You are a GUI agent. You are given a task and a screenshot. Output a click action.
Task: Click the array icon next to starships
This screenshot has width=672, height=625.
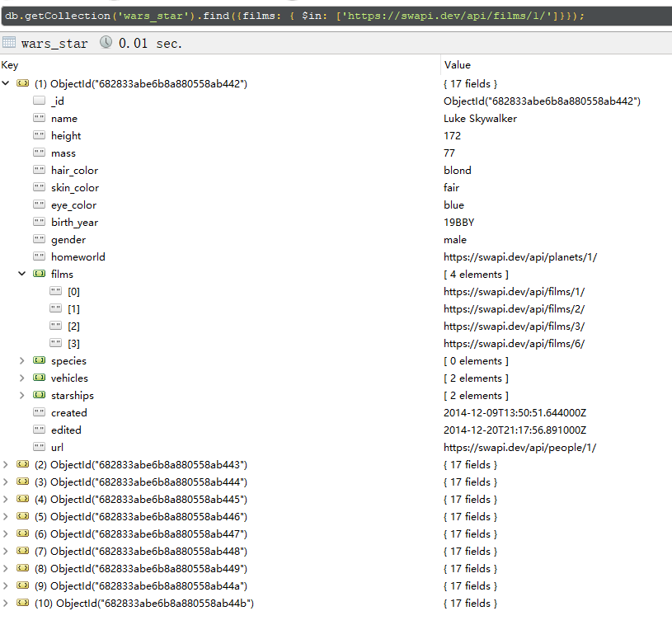click(x=39, y=395)
